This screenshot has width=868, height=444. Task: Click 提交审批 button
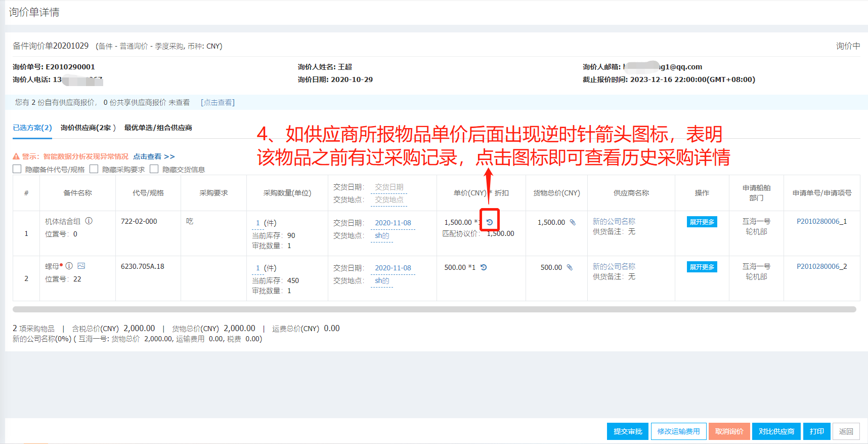pyautogui.click(x=628, y=431)
